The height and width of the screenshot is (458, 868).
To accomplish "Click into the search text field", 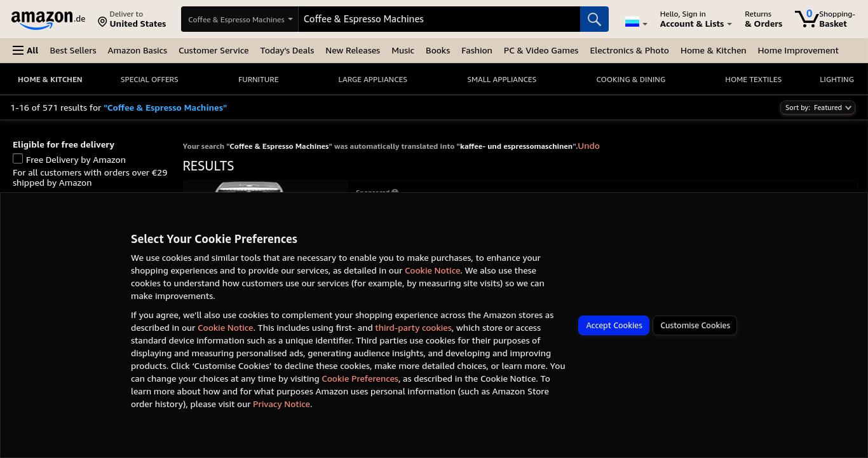I will [x=439, y=19].
